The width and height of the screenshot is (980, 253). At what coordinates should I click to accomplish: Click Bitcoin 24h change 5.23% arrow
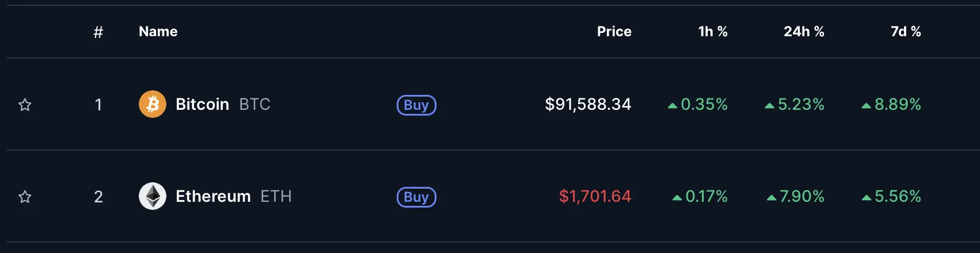click(x=769, y=106)
